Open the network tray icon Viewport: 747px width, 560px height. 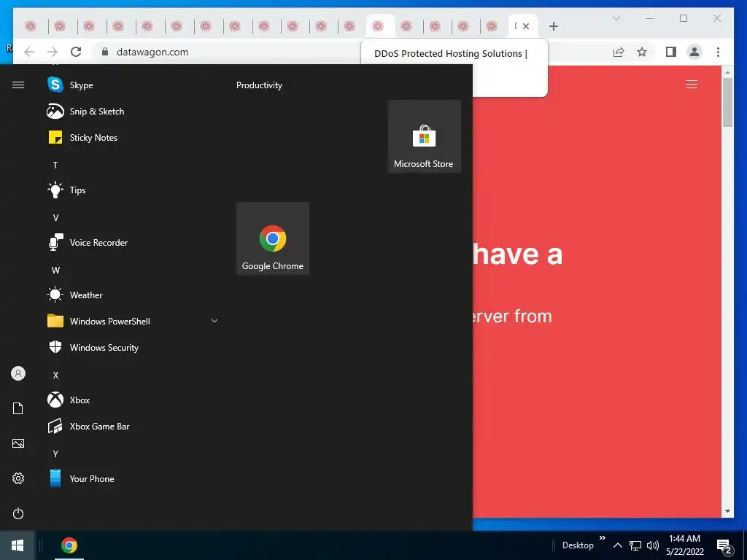click(x=635, y=545)
